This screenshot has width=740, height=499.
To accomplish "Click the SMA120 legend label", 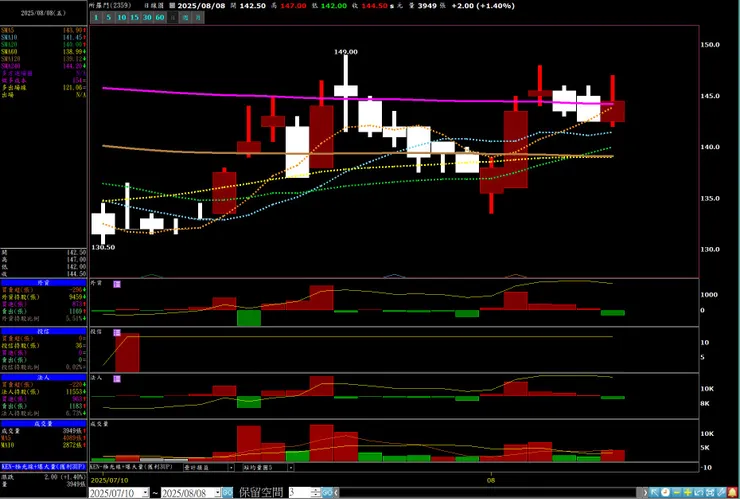I will click(10, 59).
